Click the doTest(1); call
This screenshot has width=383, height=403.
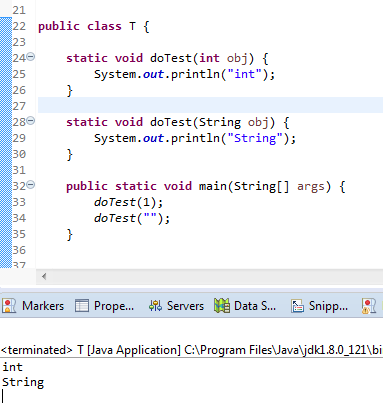pyautogui.click(x=128, y=202)
